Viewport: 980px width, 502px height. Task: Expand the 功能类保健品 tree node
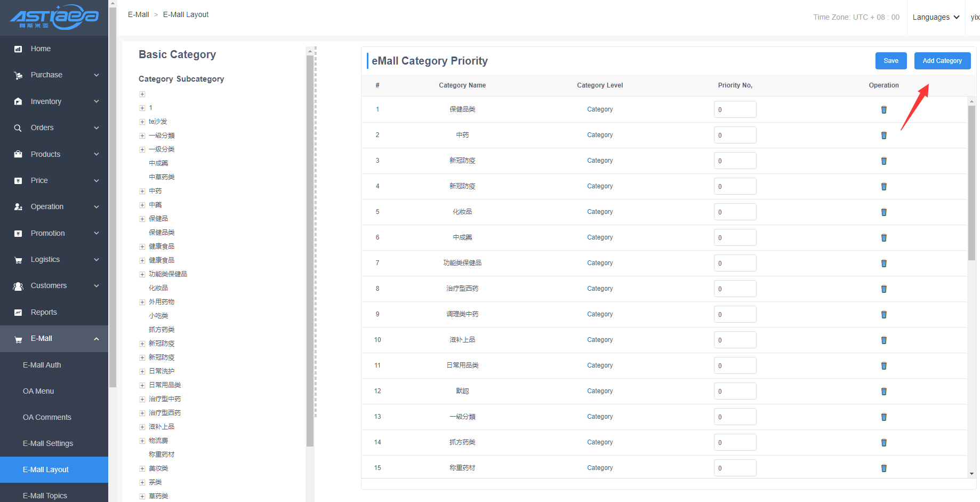(x=142, y=274)
